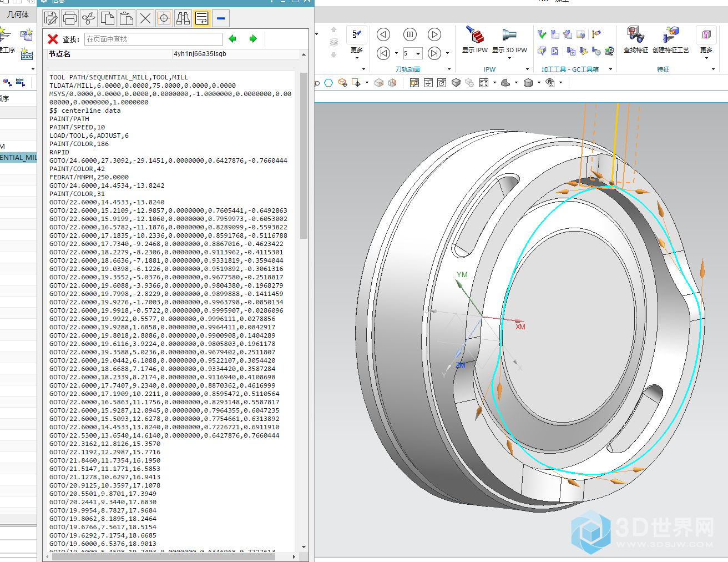This screenshot has height=562, width=728.
Task: Click the vertical scrollbar thumb of the info listing
Action: pyautogui.click(x=304, y=155)
